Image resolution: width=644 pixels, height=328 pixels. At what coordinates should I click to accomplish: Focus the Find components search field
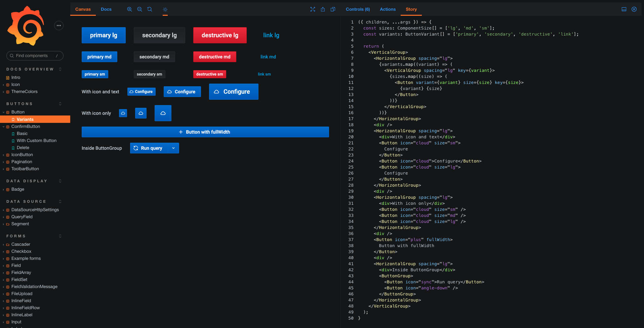click(35, 56)
